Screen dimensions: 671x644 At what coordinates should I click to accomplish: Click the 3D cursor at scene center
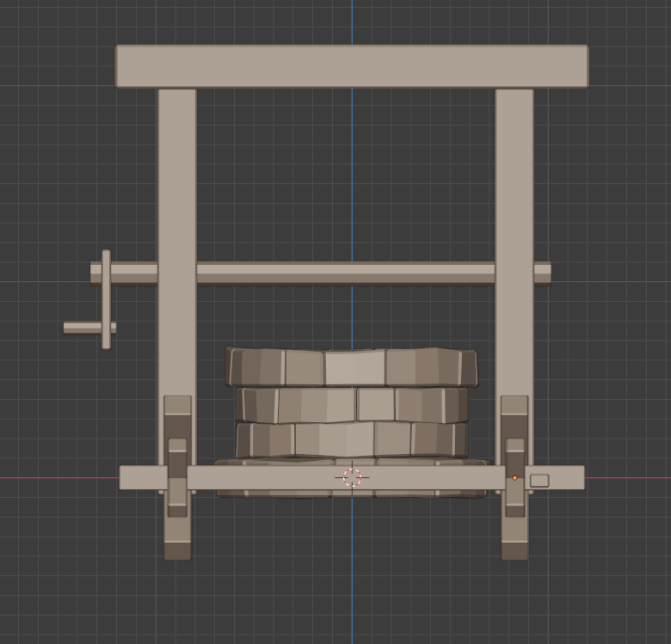352,478
